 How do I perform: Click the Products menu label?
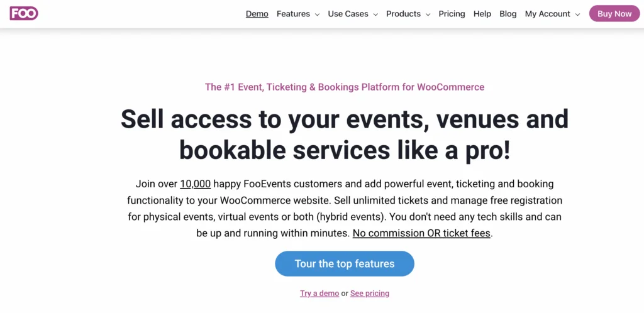[403, 14]
